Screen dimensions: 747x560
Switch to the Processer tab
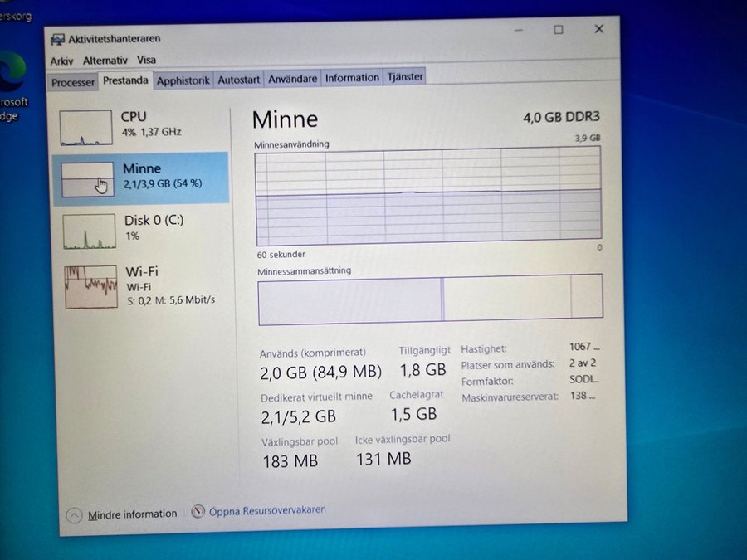[73, 82]
